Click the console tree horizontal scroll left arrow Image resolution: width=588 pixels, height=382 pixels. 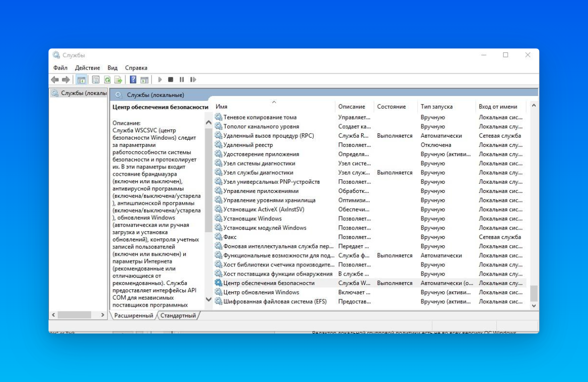54,315
